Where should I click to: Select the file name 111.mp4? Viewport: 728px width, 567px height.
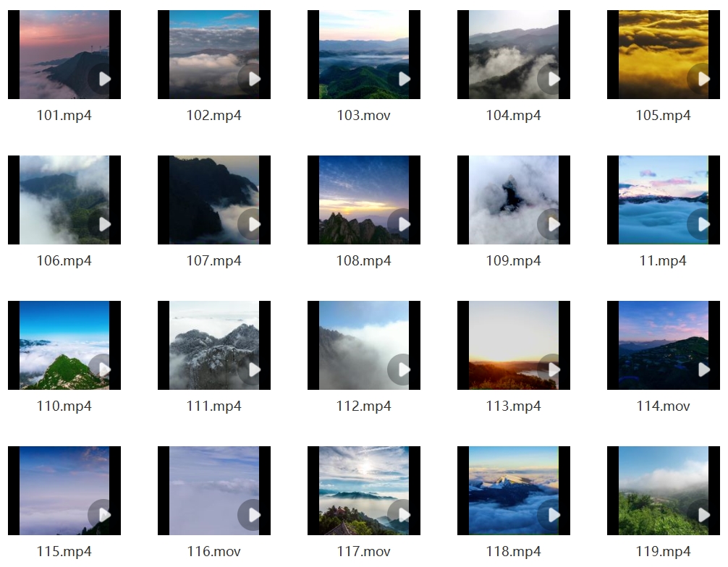(x=214, y=406)
